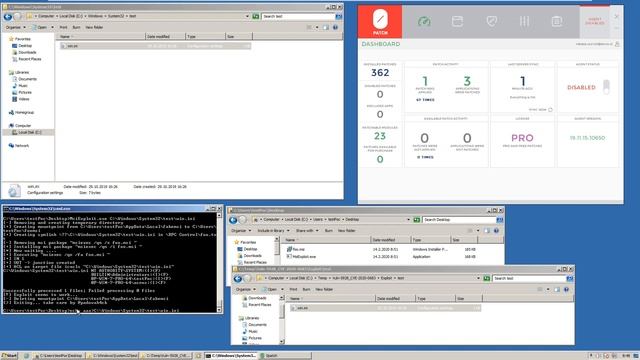The width and height of the screenshot is (640, 360).
Task: Click Print in System32 test window toolbar
Action: click(x=63, y=27)
